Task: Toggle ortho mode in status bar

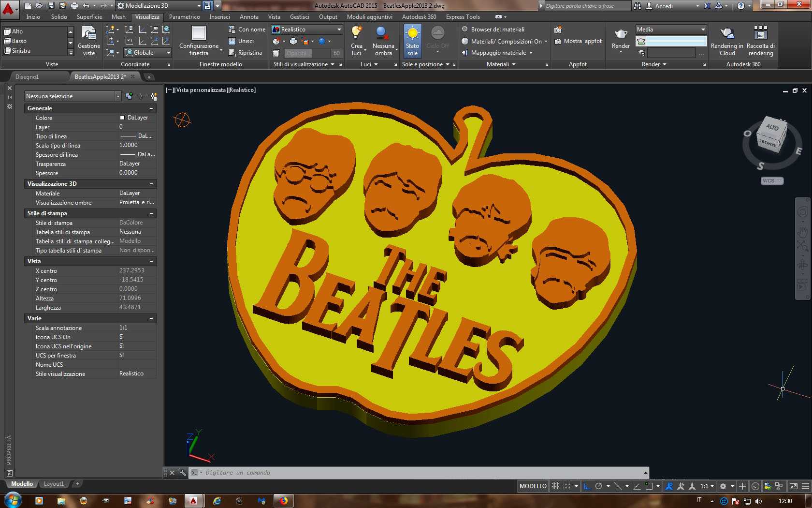Action: (587, 486)
